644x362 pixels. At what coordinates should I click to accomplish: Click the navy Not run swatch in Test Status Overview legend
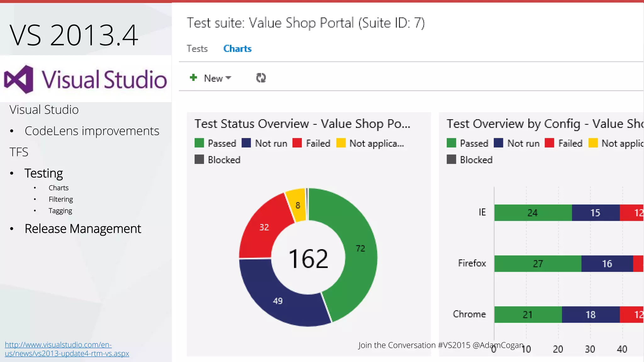(x=246, y=143)
